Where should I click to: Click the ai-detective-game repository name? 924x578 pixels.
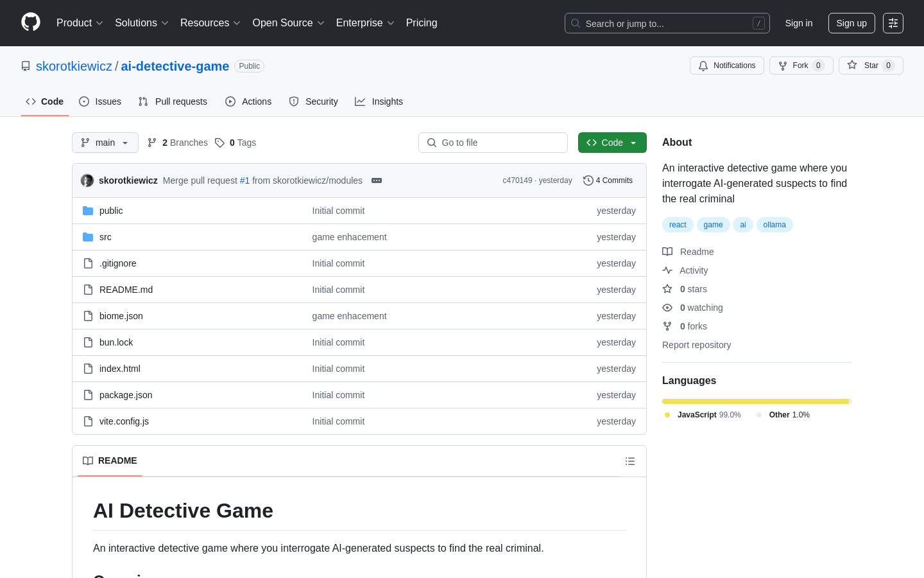pyautogui.click(x=175, y=66)
